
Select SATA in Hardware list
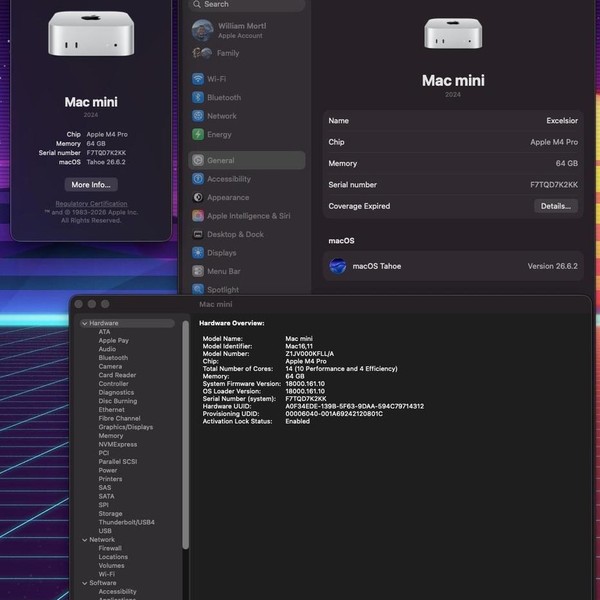(x=106, y=496)
